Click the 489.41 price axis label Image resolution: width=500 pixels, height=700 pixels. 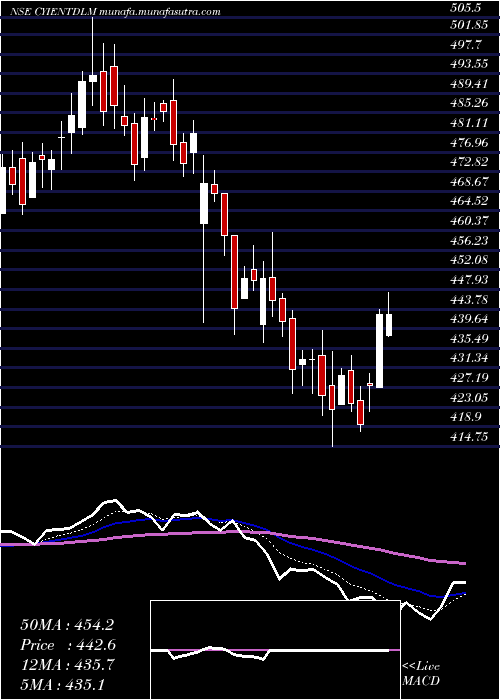[x=469, y=83]
